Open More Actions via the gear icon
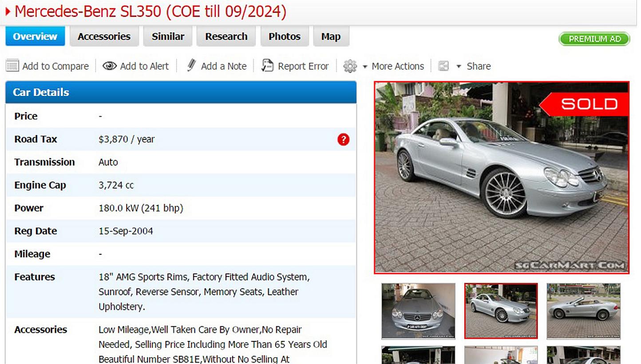641x364 pixels. [350, 66]
